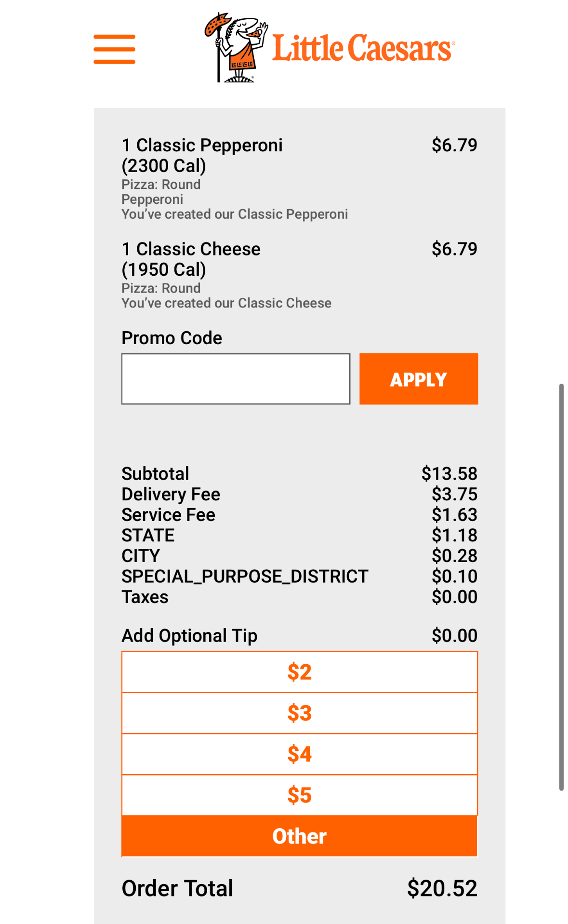Open the hamburger navigation menu
Viewport: 568px width, 924px height.
[114, 49]
